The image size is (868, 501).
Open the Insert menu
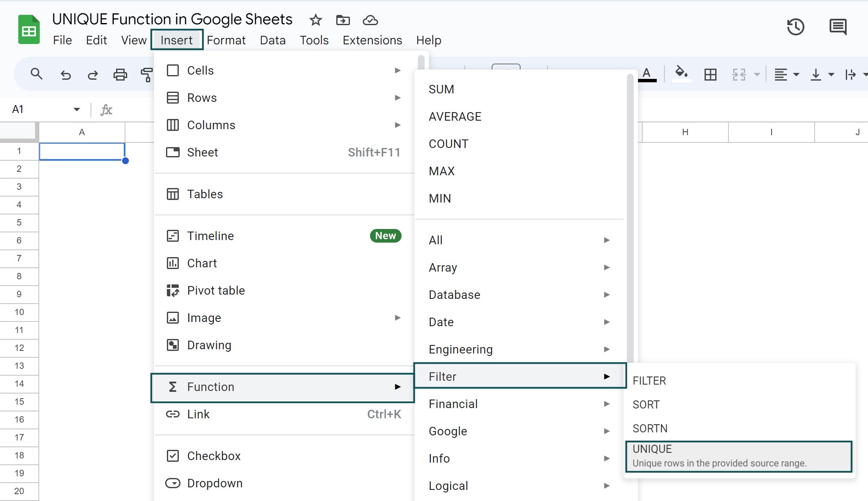pyautogui.click(x=177, y=40)
